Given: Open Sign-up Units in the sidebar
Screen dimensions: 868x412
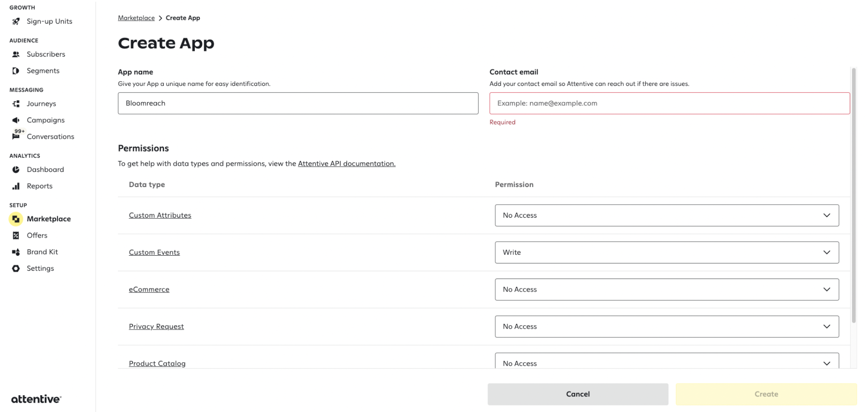Looking at the screenshot, I should (x=49, y=21).
